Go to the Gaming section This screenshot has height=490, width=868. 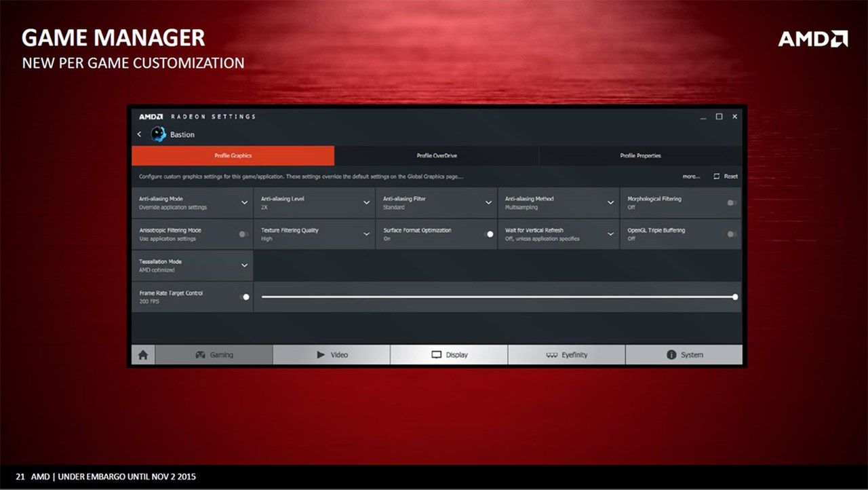214,354
